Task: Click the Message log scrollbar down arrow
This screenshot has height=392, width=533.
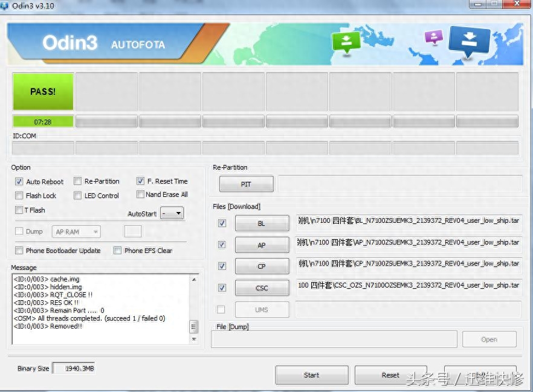Action: pyautogui.click(x=194, y=339)
